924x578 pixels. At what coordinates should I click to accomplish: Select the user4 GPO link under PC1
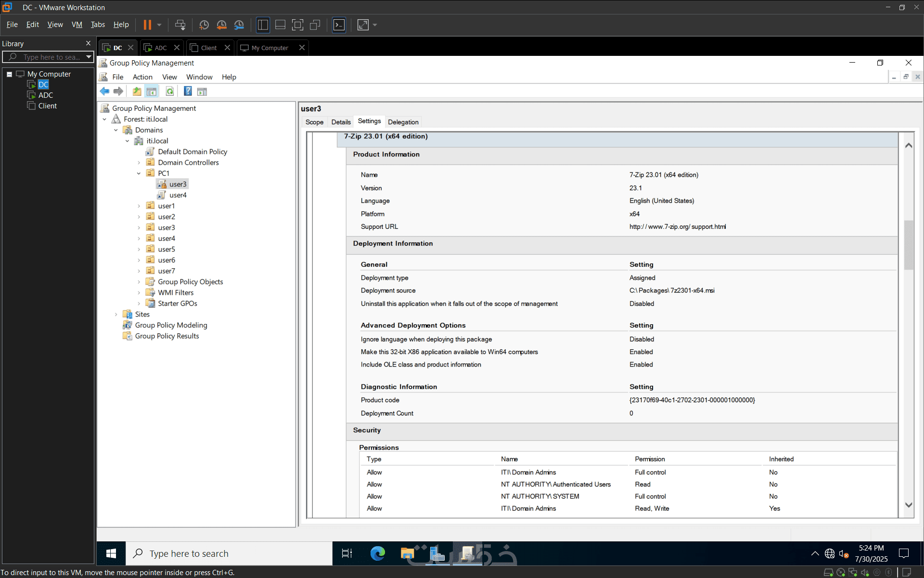coord(178,195)
